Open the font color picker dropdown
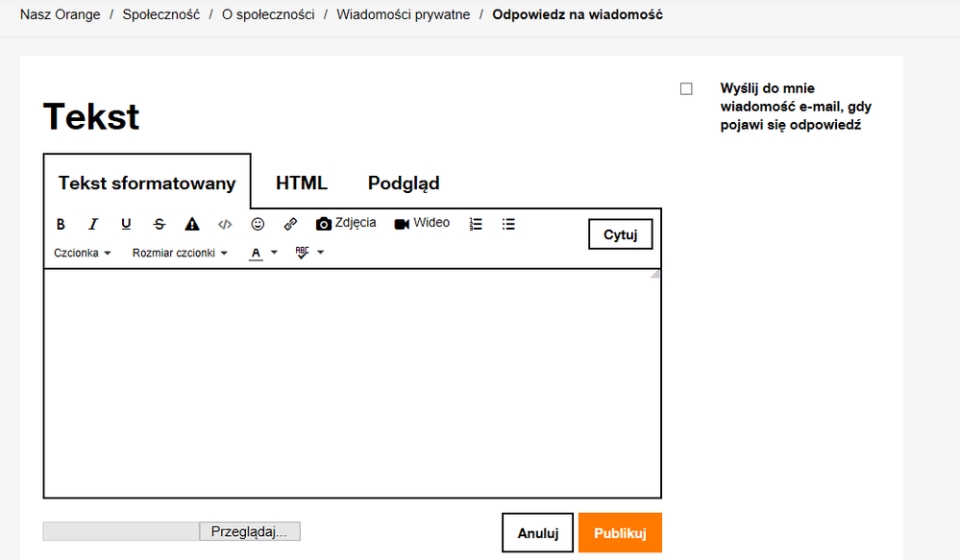This screenshot has width=960, height=560. [273, 253]
